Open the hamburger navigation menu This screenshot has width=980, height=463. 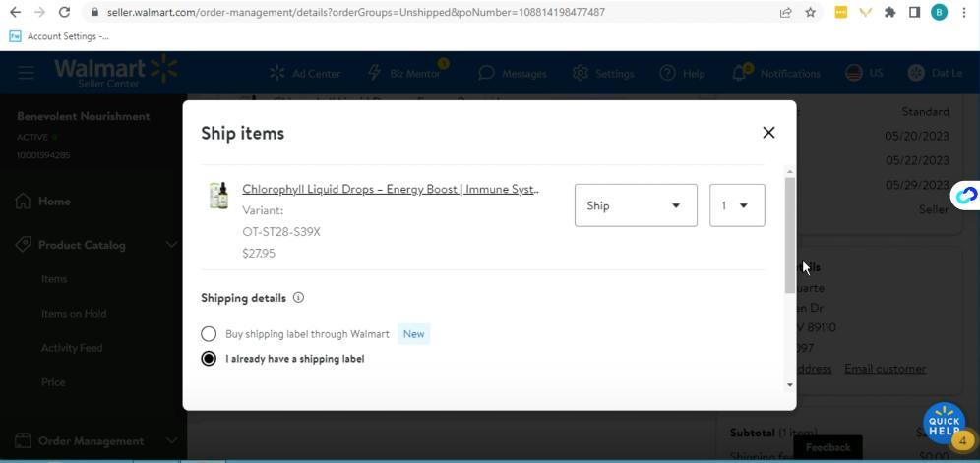pyautogui.click(x=26, y=73)
